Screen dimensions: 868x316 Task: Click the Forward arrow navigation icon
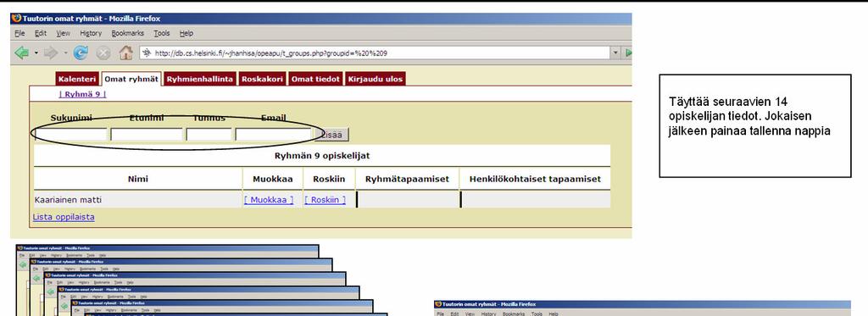pyautogui.click(x=51, y=53)
